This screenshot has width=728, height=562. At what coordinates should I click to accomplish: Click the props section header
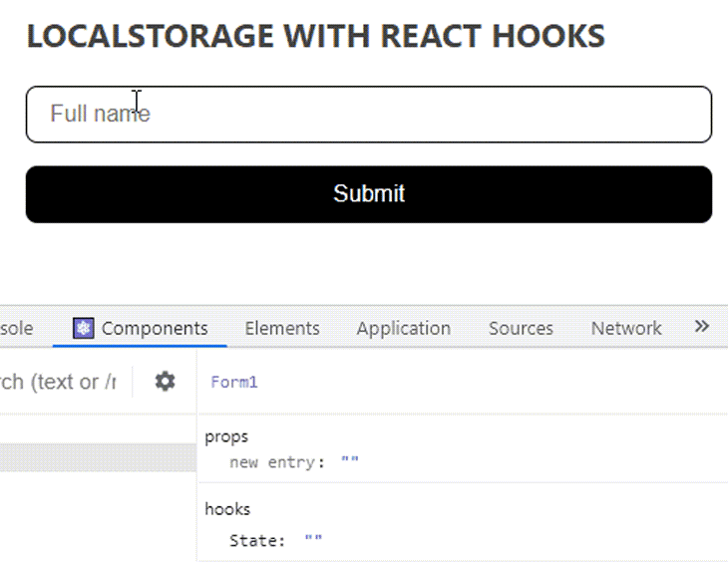point(226,436)
